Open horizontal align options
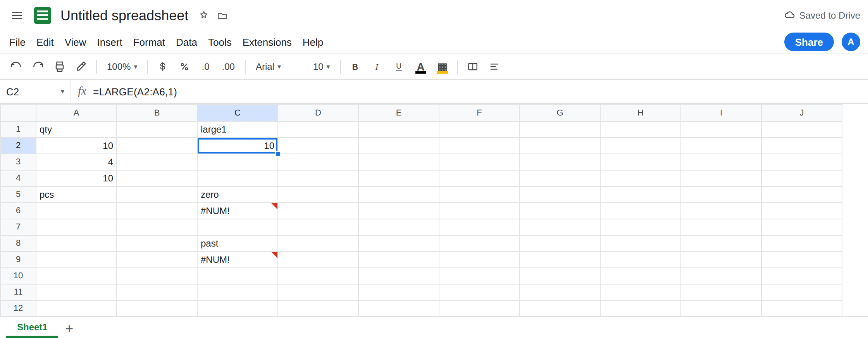This screenshot has width=868, height=338. pyautogui.click(x=494, y=67)
